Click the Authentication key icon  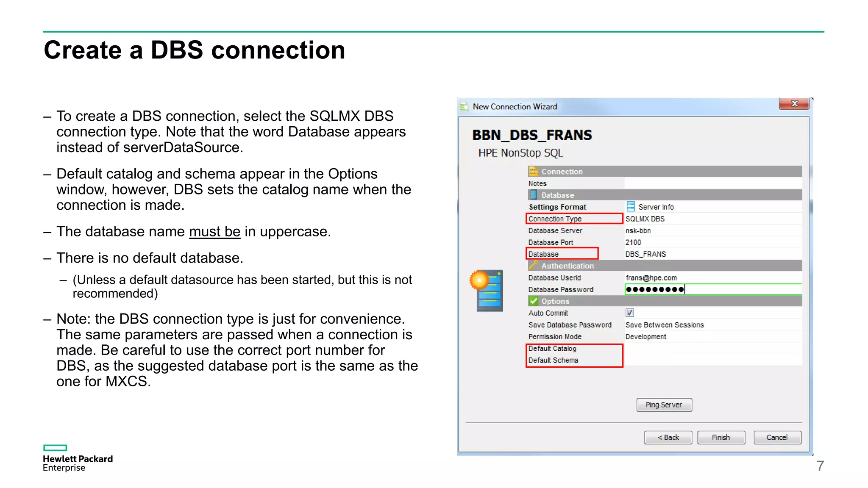point(533,266)
